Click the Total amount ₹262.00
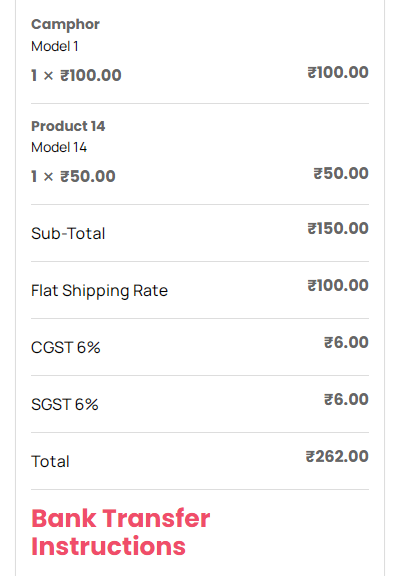Image resolution: width=400 pixels, height=576 pixels. (x=337, y=456)
